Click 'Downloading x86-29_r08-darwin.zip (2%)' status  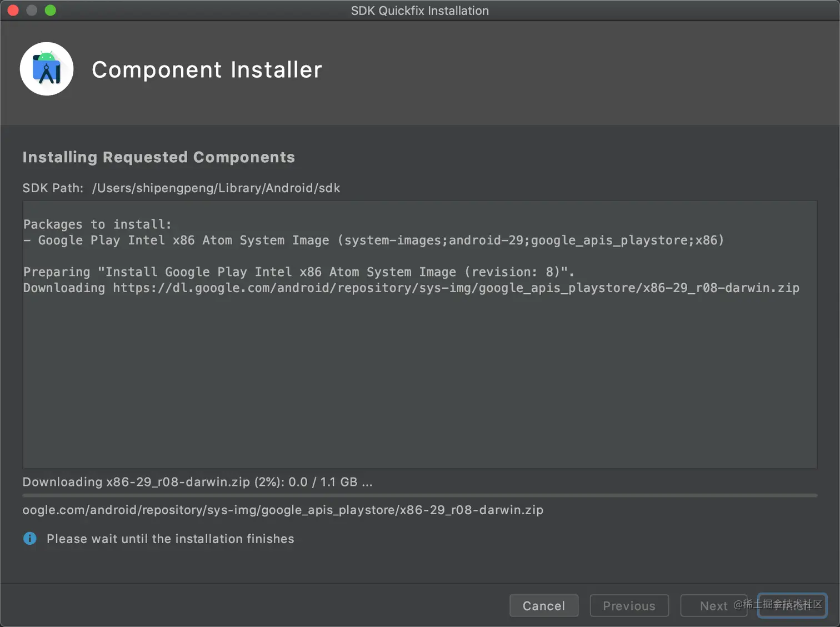click(198, 481)
